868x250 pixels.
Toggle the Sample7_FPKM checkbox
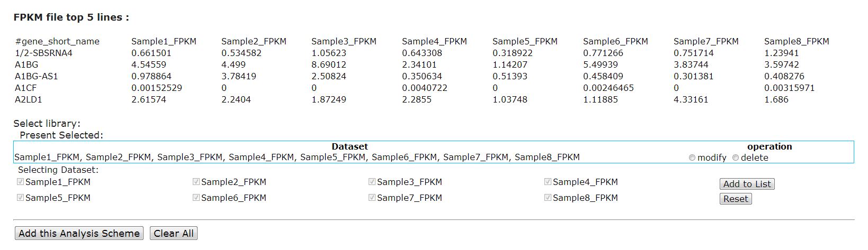point(372,198)
